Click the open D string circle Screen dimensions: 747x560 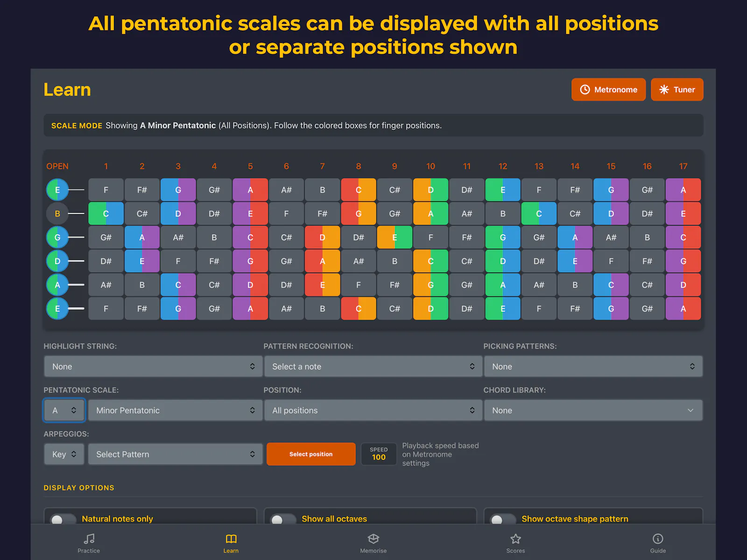point(57,261)
